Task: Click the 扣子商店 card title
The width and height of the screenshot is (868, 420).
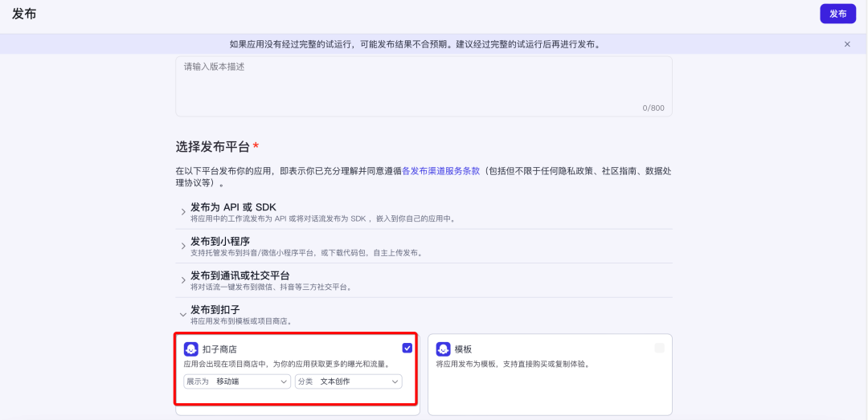Action: click(219, 349)
